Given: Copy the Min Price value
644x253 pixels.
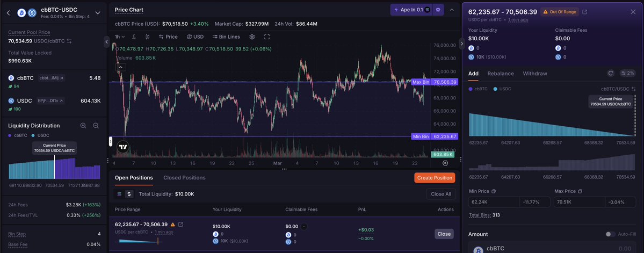Looking at the screenshot, I should point(494,191).
